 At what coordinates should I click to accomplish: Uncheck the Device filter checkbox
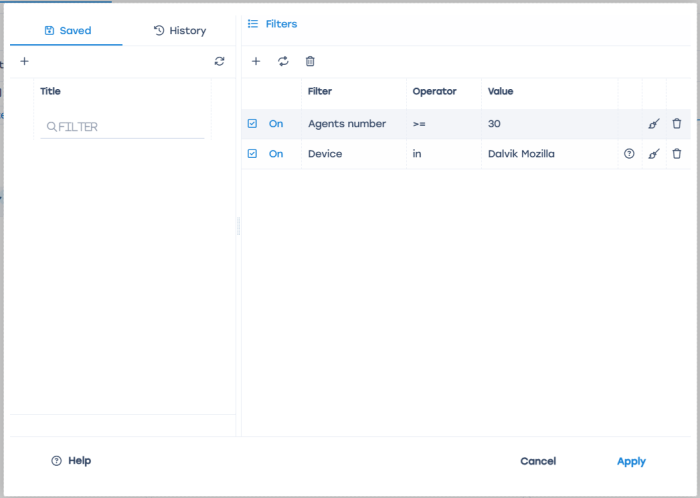pos(252,154)
